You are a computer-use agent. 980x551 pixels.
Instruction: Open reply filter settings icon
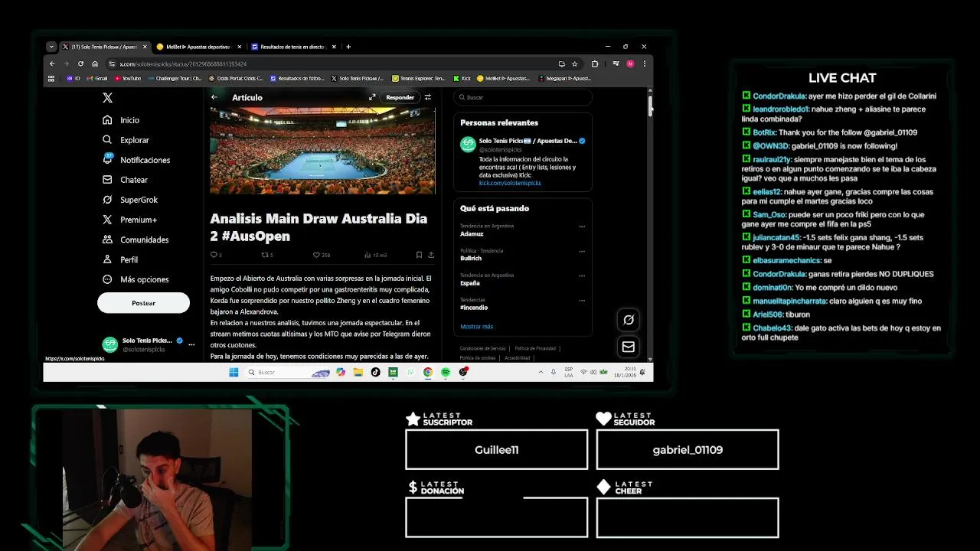[428, 97]
